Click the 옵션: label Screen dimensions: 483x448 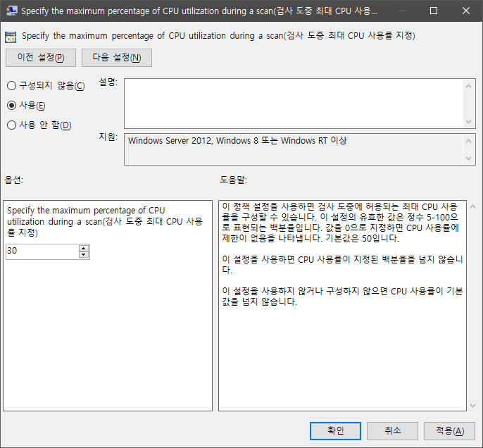14,180
